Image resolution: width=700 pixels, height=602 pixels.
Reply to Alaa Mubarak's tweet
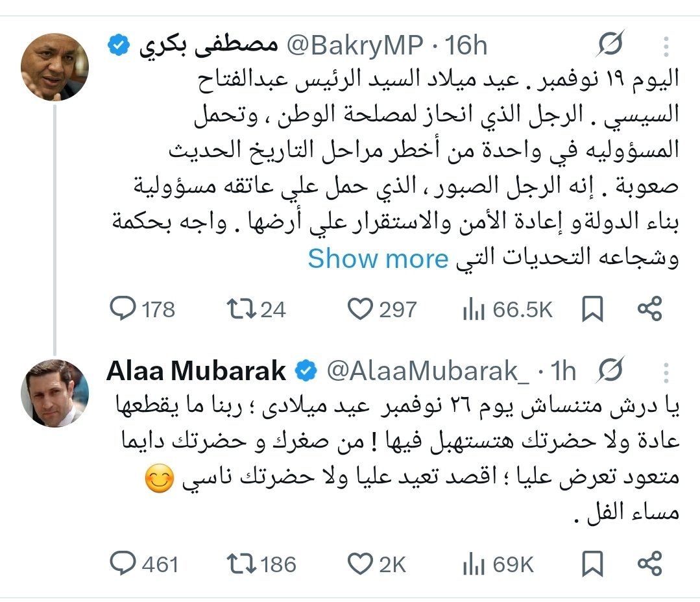tap(121, 564)
